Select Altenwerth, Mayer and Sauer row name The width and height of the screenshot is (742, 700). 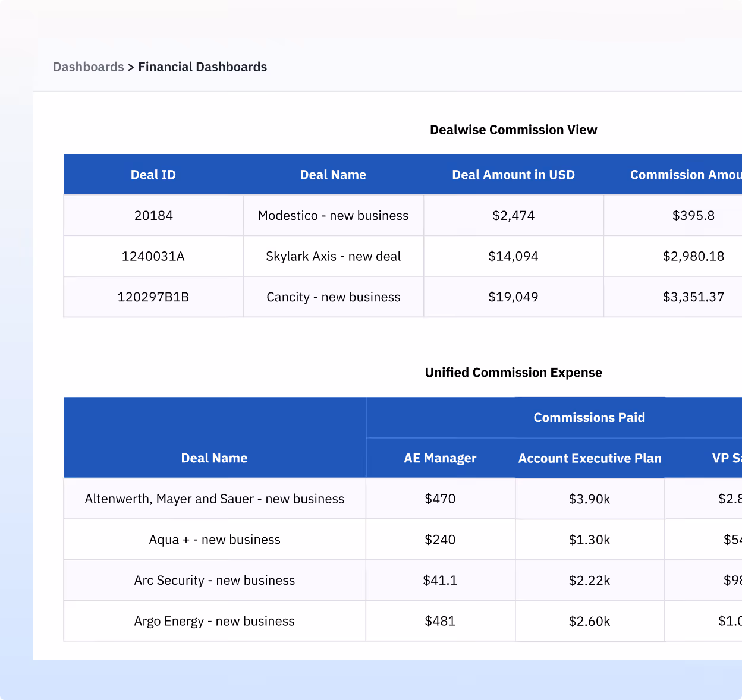pyautogui.click(x=214, y=499)
